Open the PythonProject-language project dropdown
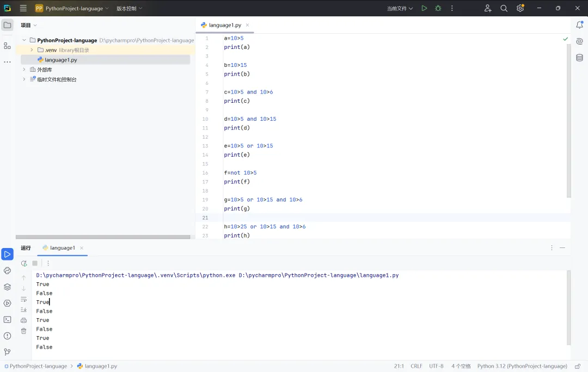The height and width of the screenshot is (372, 588). coord(72,8)
